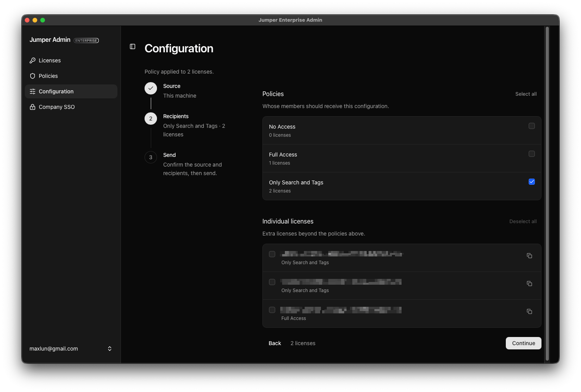Screen dimensions: 581x392
Task: Copy the first Only Search and Tags license
Action: [529, 256]
